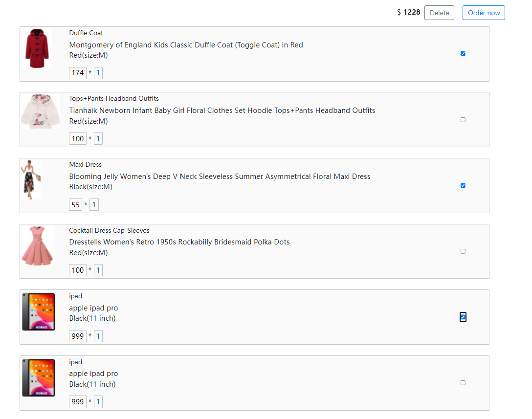Enable the Cocktail Dress Cap-Sleeves checkbox
The width and height of the screenshot is (532, 419).
tap(463, 251)
